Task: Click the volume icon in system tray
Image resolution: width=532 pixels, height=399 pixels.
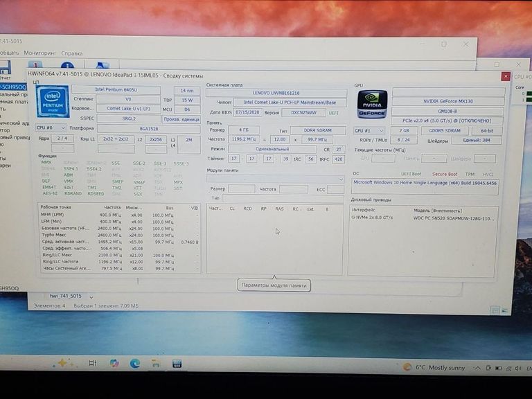Action: tap(517, 368)
